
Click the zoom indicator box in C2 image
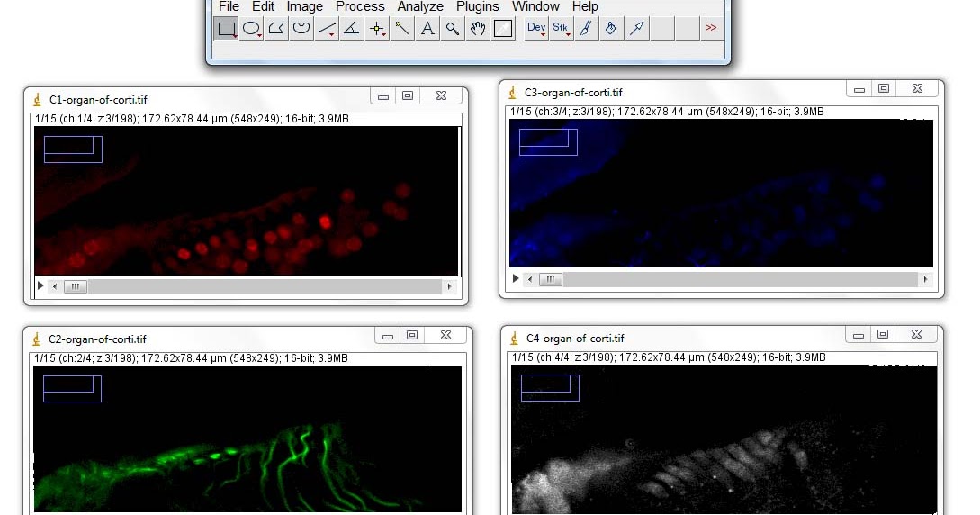[73, 389]
